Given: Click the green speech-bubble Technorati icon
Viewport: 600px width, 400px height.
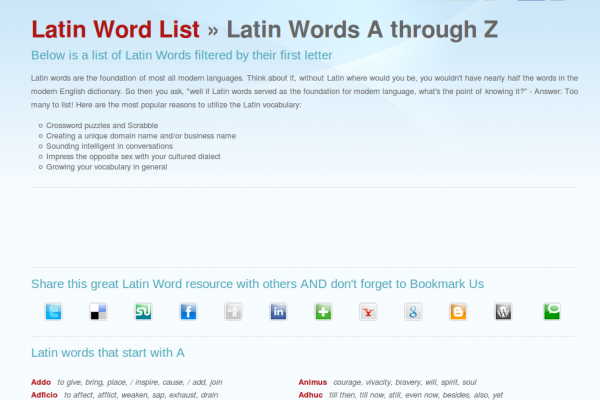Looking at the screenshot, I should coord(552,312).
